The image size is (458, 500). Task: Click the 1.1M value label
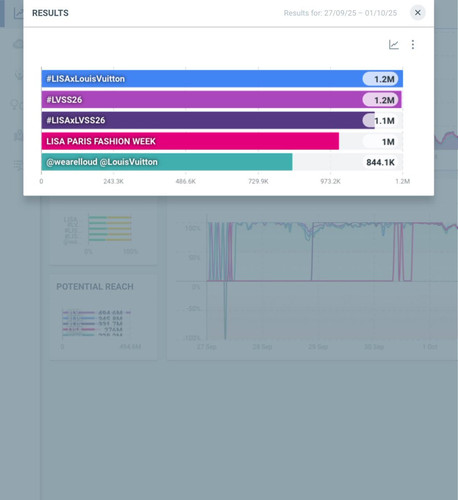click(x=384, y=121)
